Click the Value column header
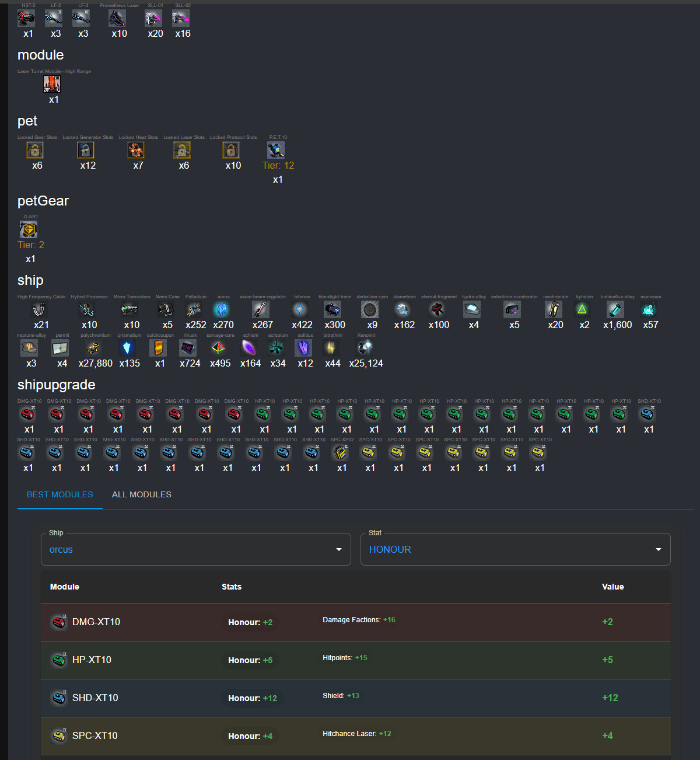Image resolution: width=700 pixels, height=760 pixels. click(x=613, y=587)
